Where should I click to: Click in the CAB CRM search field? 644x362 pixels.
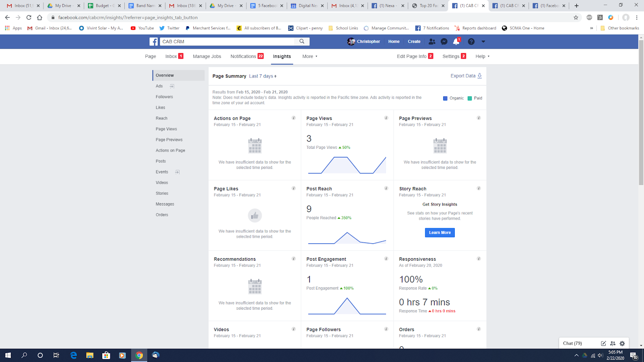pyautogui.click(x=227, y=41)
